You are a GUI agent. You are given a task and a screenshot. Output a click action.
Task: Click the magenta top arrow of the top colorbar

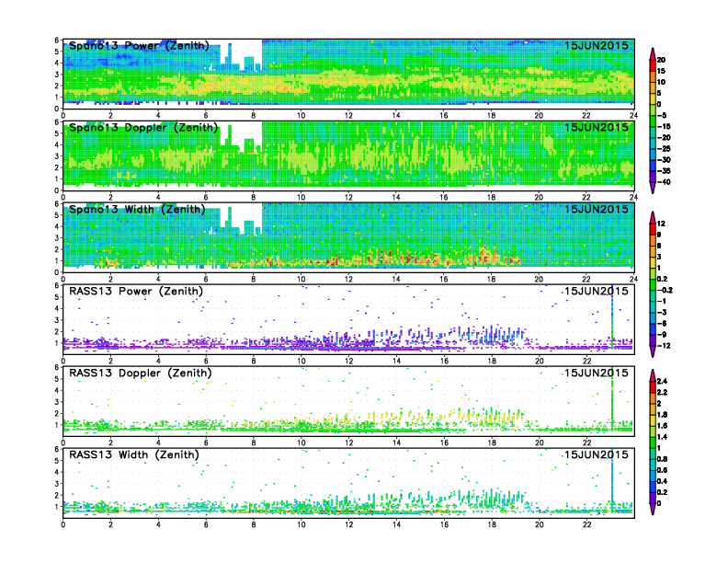tap(653, 53)
